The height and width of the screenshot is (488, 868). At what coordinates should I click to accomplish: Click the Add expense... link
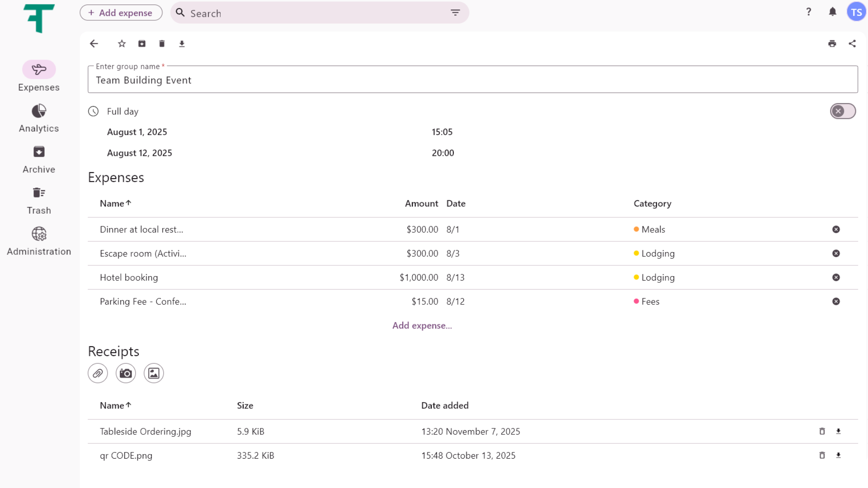coord(422,325)
